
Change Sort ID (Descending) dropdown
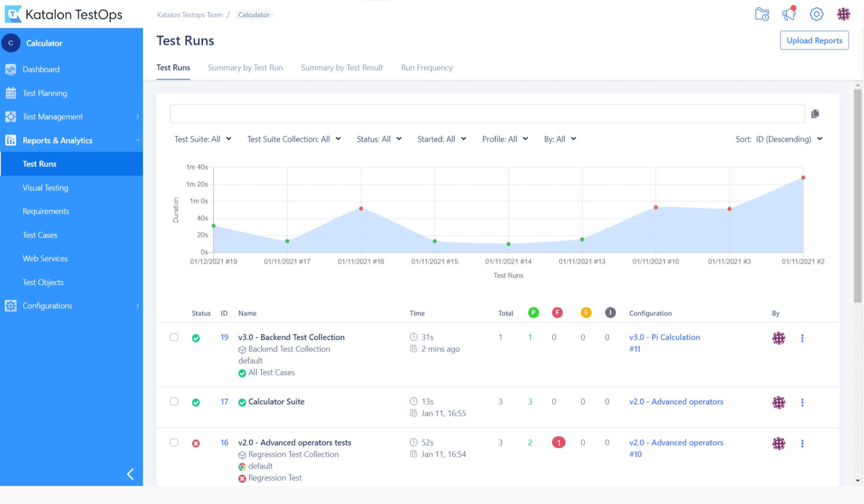(779, 139)
